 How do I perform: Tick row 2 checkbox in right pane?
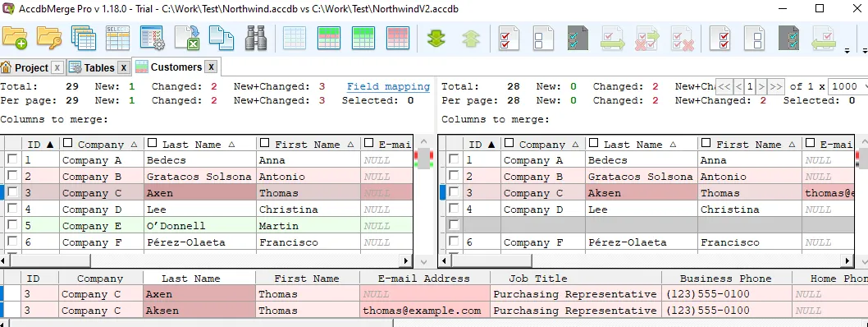(454, 176)
